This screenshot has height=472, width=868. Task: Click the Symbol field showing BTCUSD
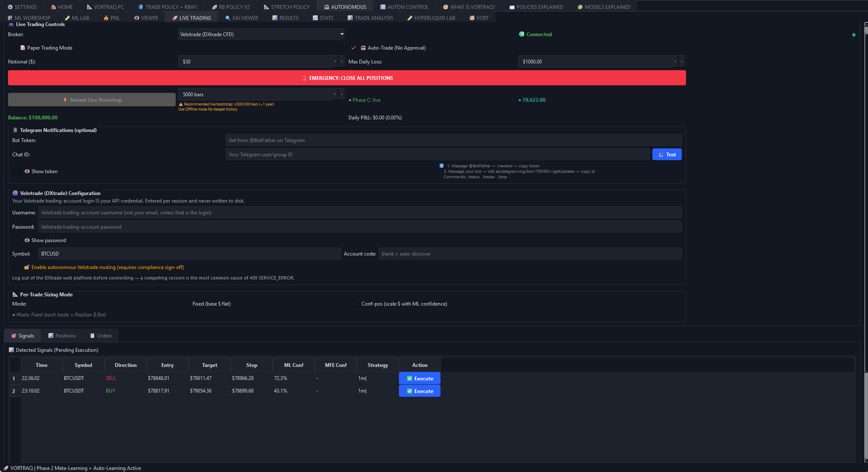click(190, 253)
